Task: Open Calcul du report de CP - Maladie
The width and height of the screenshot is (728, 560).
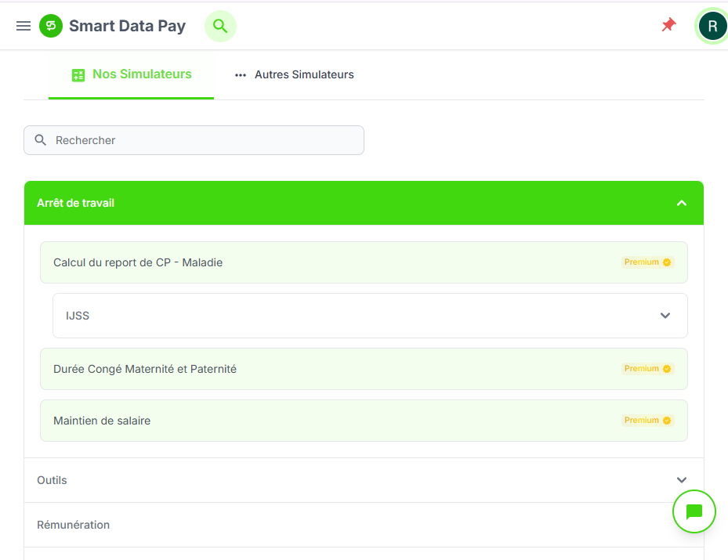Action: [x=138, y=262]
